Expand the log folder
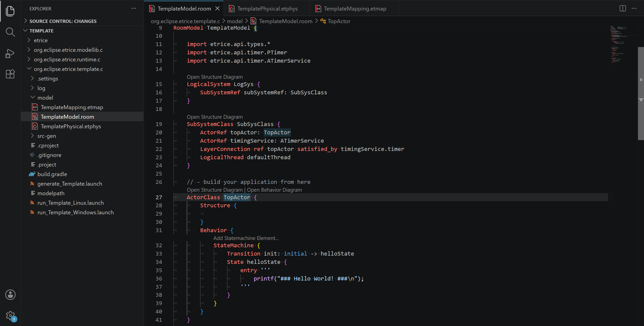 click(x=32, y=88)
